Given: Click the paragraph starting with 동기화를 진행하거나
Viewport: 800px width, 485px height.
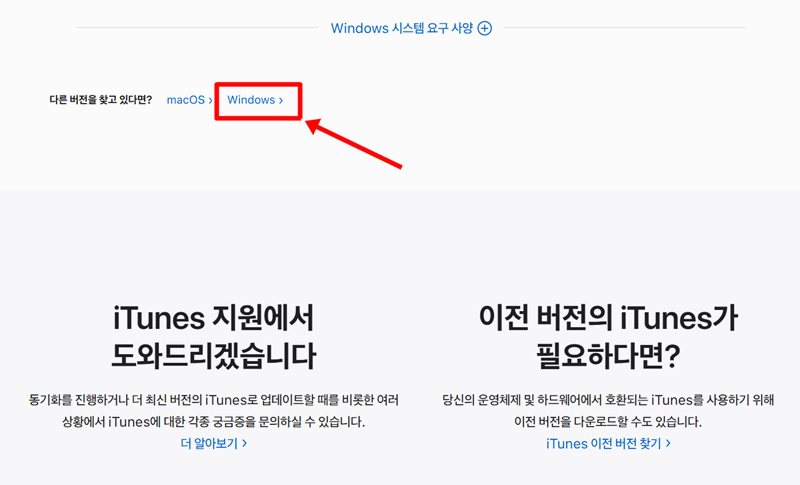Looking at the screenshot, I should click(213, 411).
